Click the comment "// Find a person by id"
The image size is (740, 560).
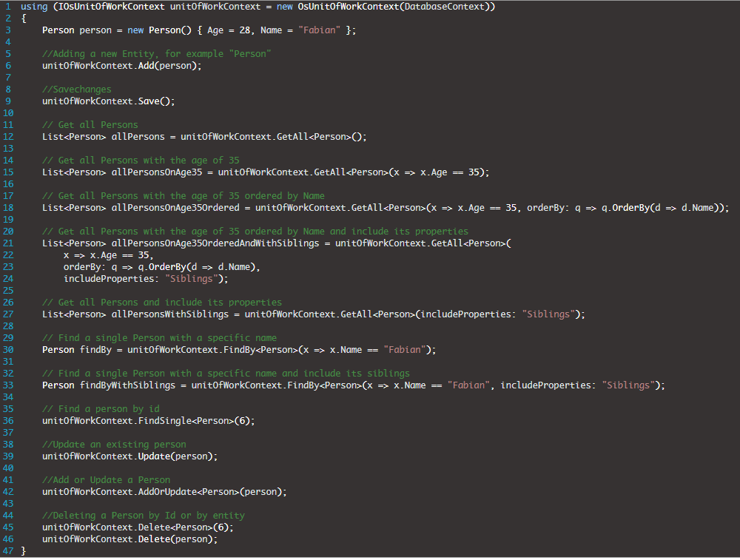tap(101, 409)
